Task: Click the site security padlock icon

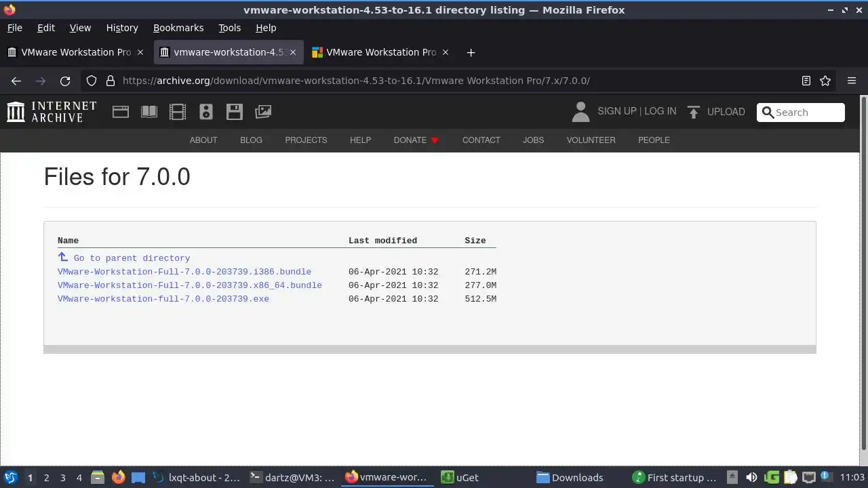Action: tap(111, 81)
